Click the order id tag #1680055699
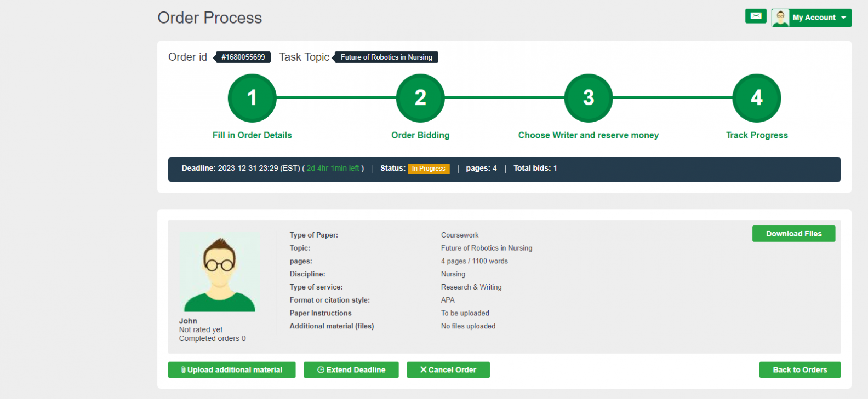The width and height of the screenshot is (868, 399). coord(243,57)
